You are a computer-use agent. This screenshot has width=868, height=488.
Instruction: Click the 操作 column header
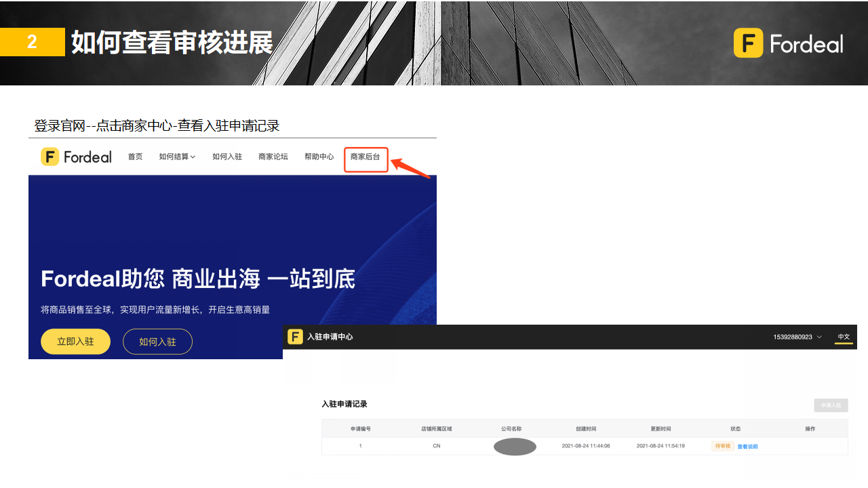click(810, 429)
